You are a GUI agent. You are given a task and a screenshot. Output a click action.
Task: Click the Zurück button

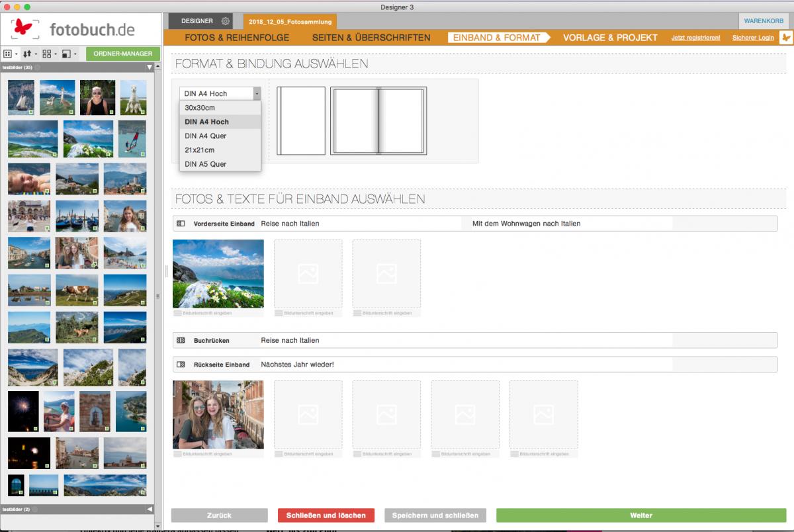point(219,515)
